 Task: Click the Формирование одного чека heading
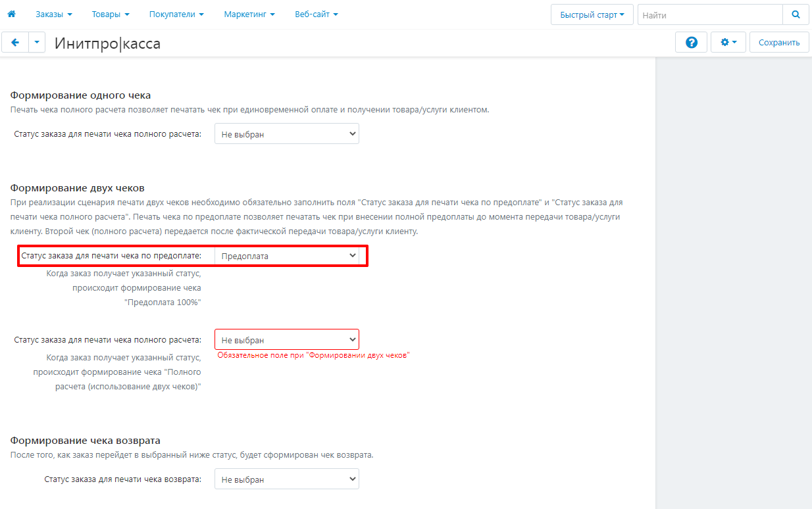(x=80, y=95)
